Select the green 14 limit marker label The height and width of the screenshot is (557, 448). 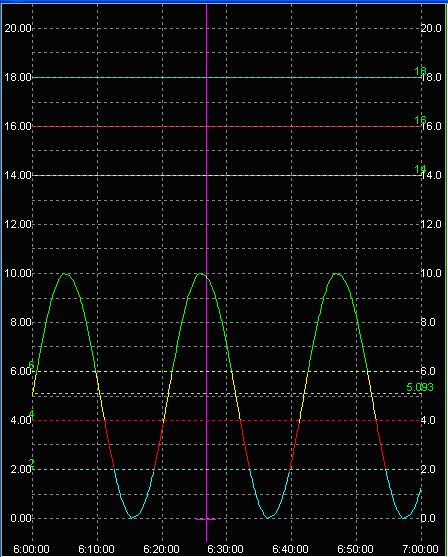(420, 169)
